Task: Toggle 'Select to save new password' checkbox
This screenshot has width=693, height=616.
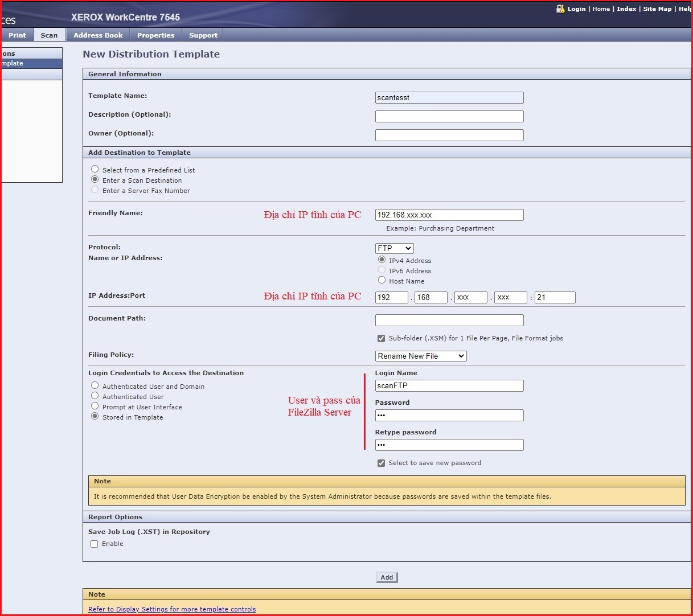Action: click(382, 463)
